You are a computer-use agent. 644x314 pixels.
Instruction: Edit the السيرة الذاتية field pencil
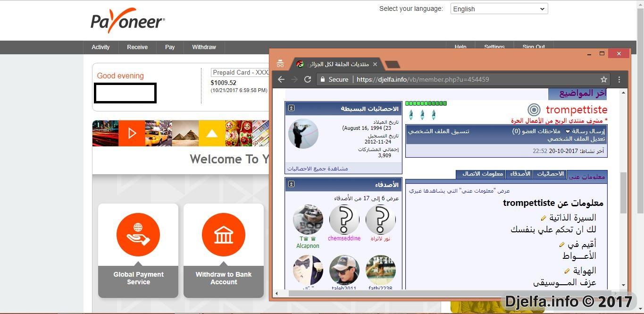[543, 218]
